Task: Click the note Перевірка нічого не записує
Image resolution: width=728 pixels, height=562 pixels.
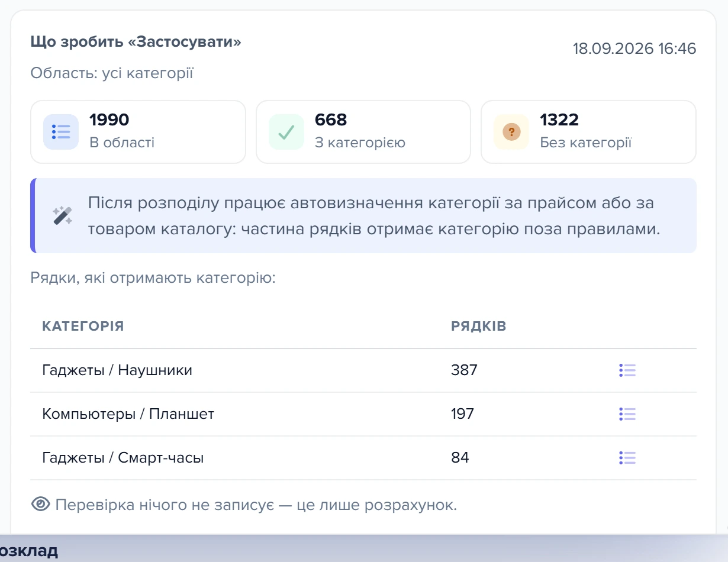Action: [x=256, y=505]
